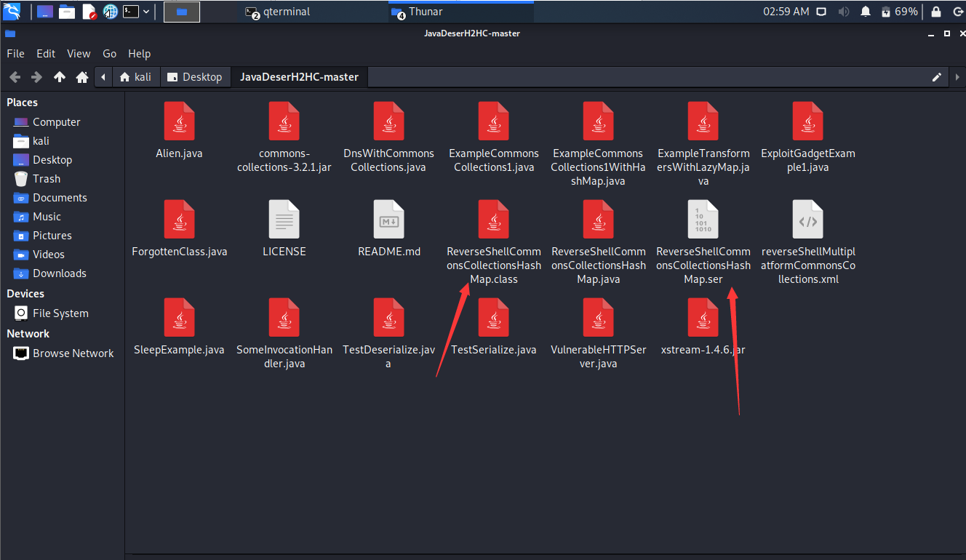The height and width of the screenshot is (560, 966).
Task: Open the View menu
Action: click(79, 53)
